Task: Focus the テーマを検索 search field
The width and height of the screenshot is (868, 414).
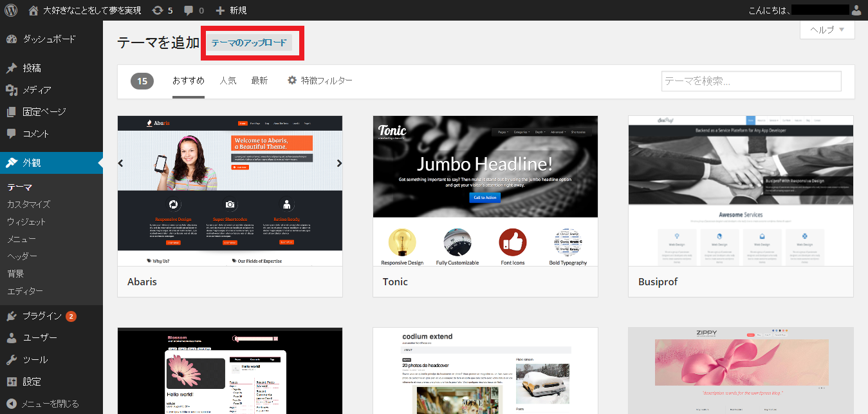Action: (x=752, y=81)
